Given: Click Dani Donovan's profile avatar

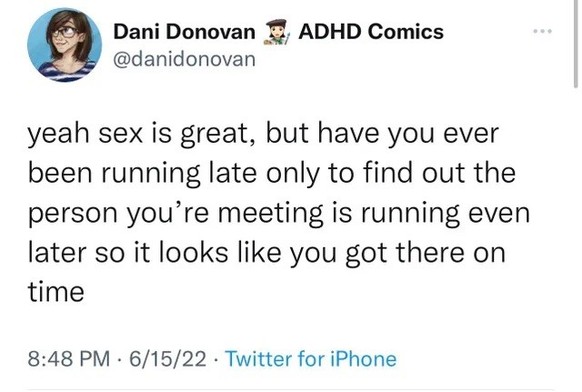Looking at the screenshot, I should click(65, 45).
